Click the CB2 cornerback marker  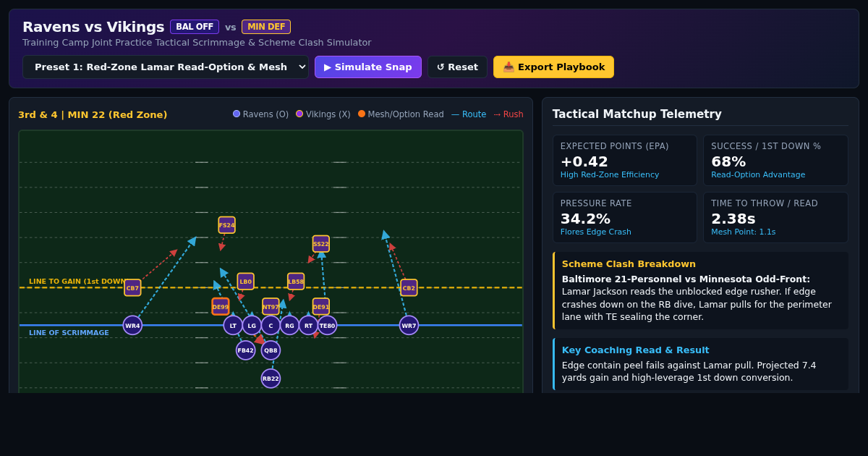[x=409, y=288]
